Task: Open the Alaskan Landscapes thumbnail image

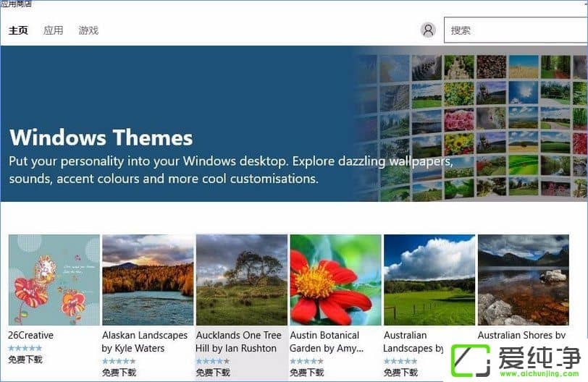Action: click(148, 279)
